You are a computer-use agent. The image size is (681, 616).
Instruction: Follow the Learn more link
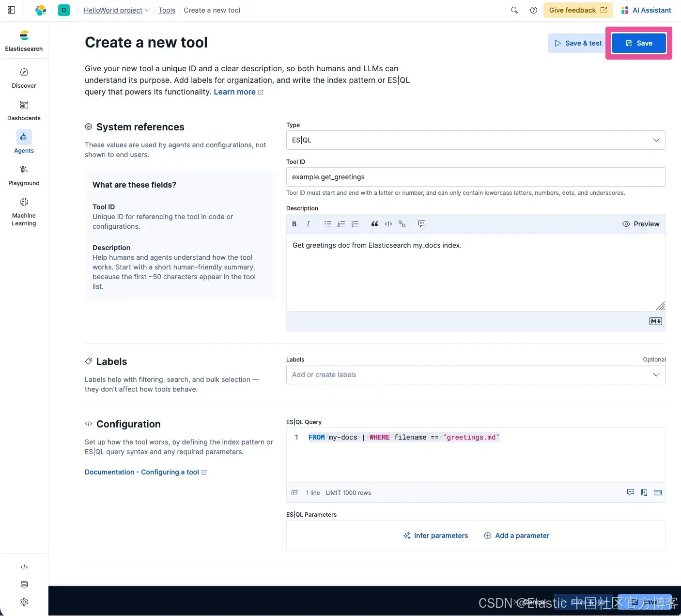[x=238, y=92]
